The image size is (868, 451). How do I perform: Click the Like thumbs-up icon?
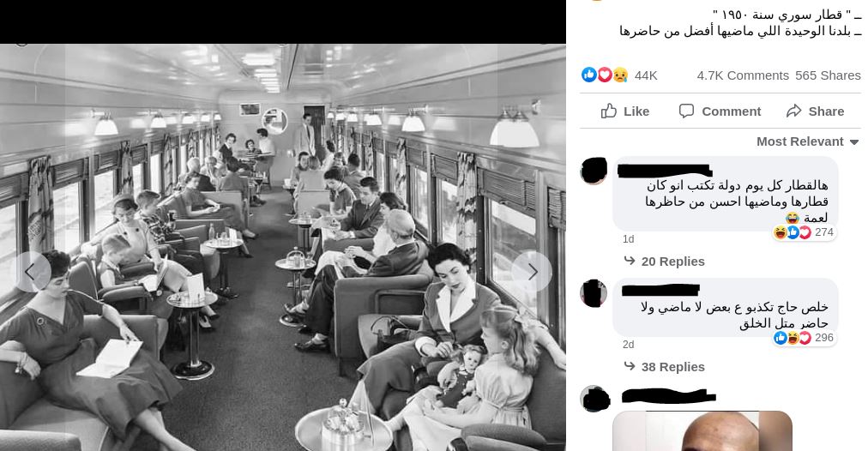[609, 111]
